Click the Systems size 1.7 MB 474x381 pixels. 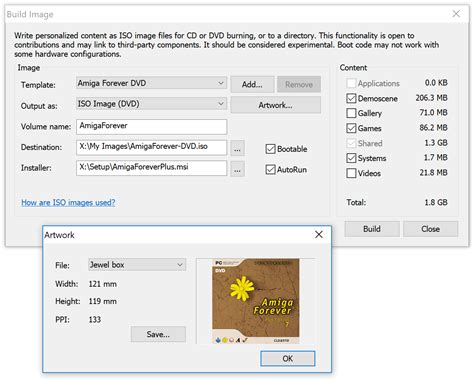point(435,157)
